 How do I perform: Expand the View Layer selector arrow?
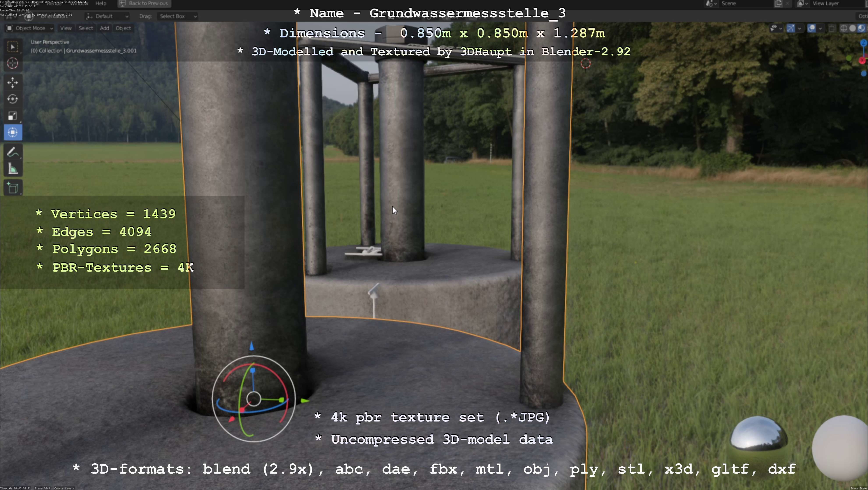point(806,4)
